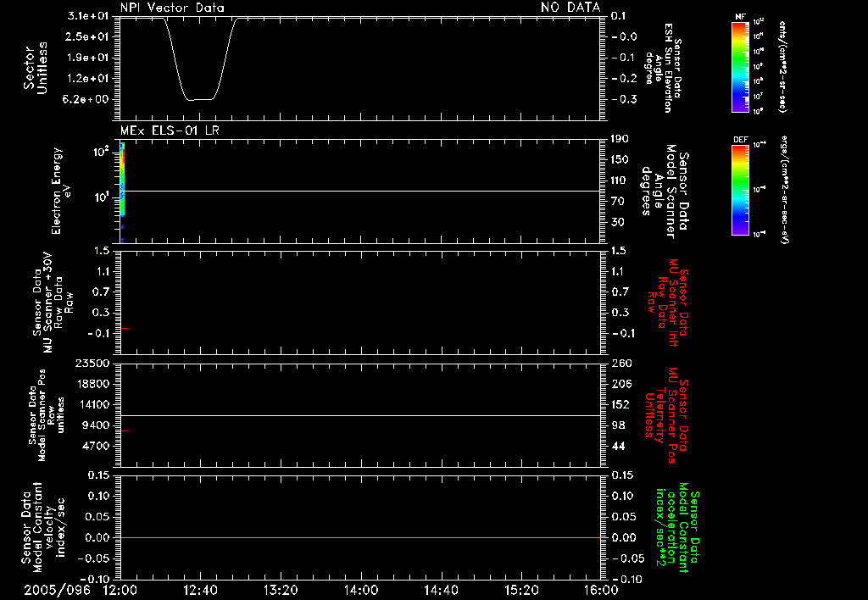Click the 13:20 time axis label
Viewport: 868px width, 600px height.
tap(281, 590)
